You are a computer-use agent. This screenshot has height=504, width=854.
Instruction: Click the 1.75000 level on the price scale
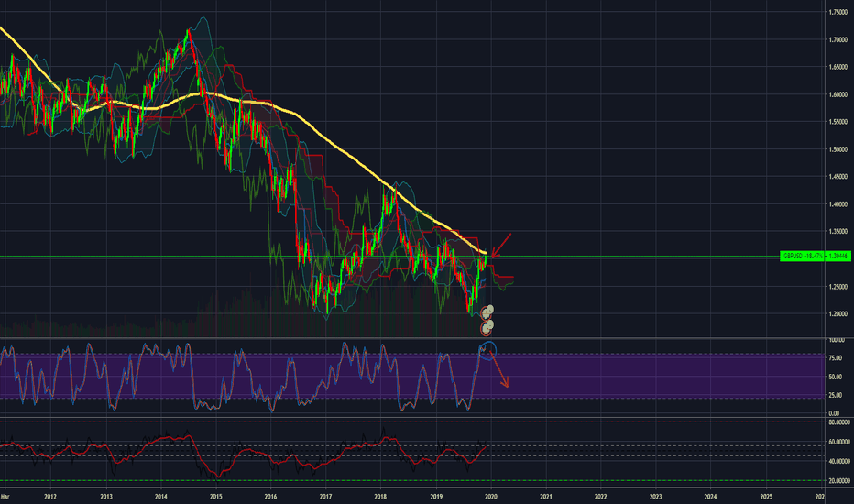click(837, 12)
